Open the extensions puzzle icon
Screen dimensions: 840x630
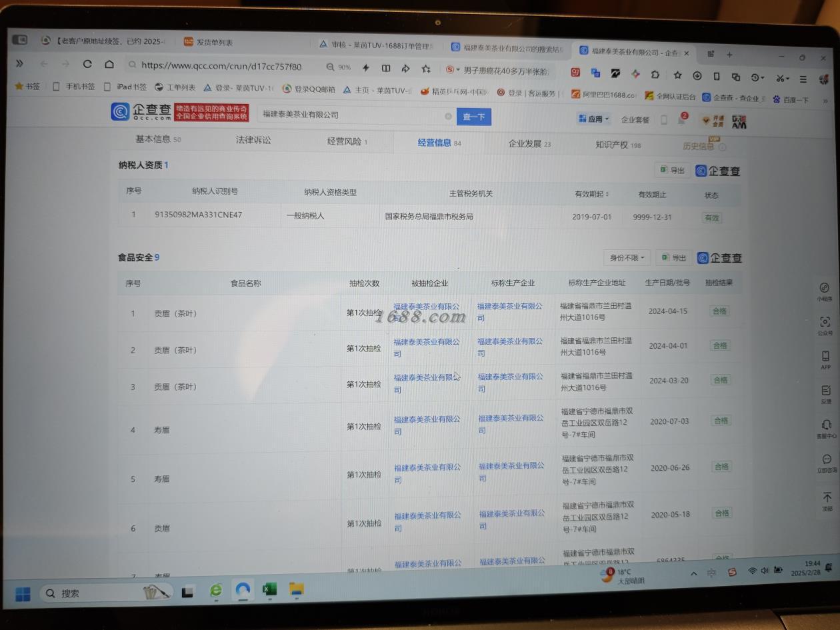(655, 75)
